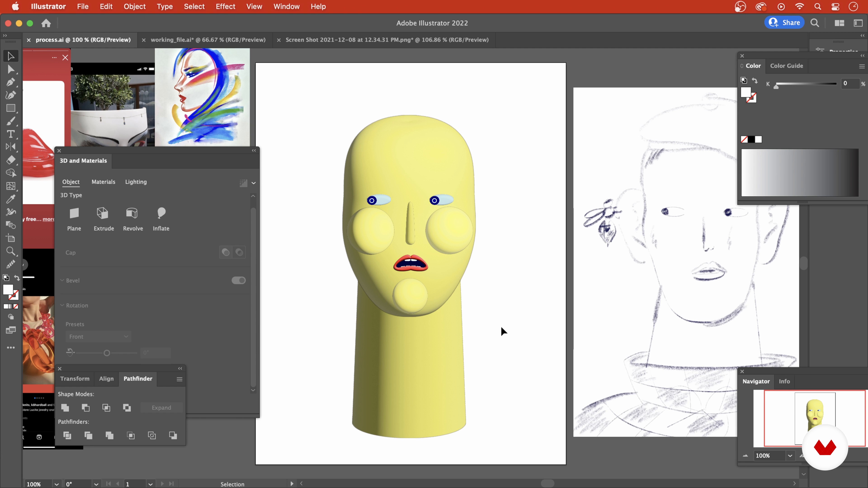Select the Type tool
The height and width of the screenshot is (488, 868).
click(x=10, y=134)
